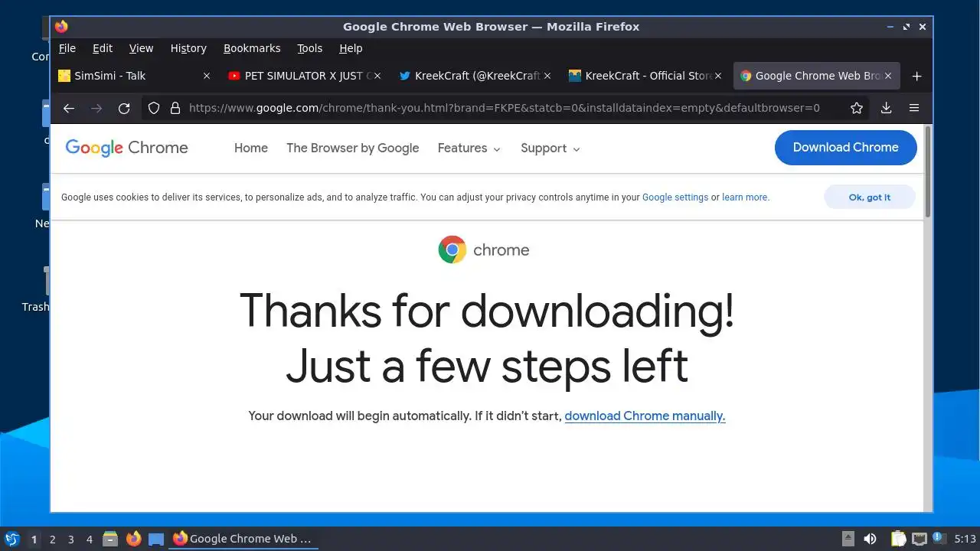
Task: Open the History menu
Action: click(x=188, y=48)
